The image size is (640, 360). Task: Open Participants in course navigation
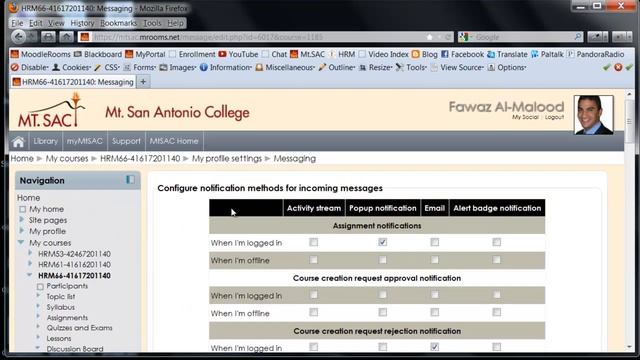click(x=67, y=286)
